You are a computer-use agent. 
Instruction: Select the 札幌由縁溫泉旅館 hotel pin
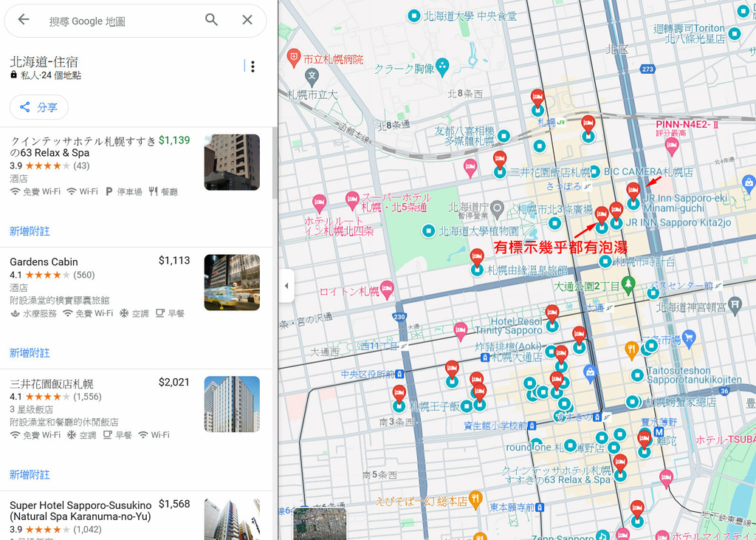[477, 258]
